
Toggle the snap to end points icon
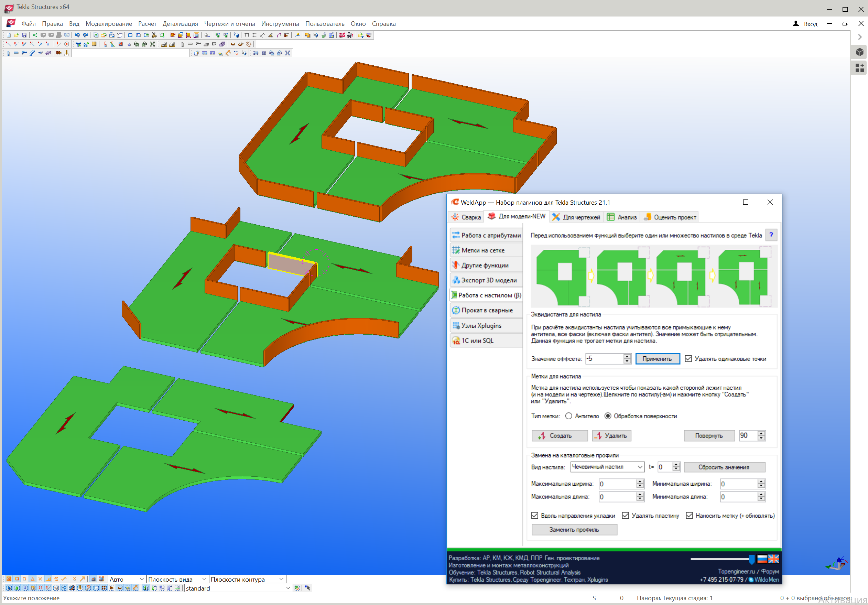coord(17,579)
